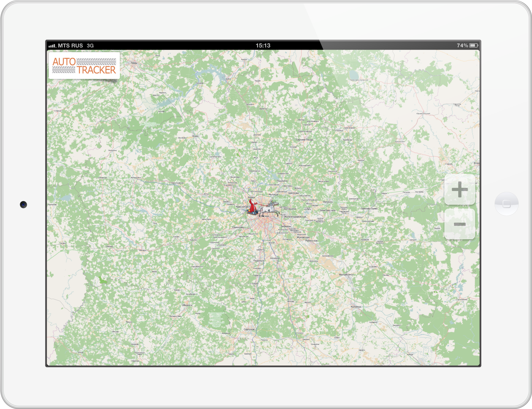Tap the AutoTracker logo

(84, 65)
